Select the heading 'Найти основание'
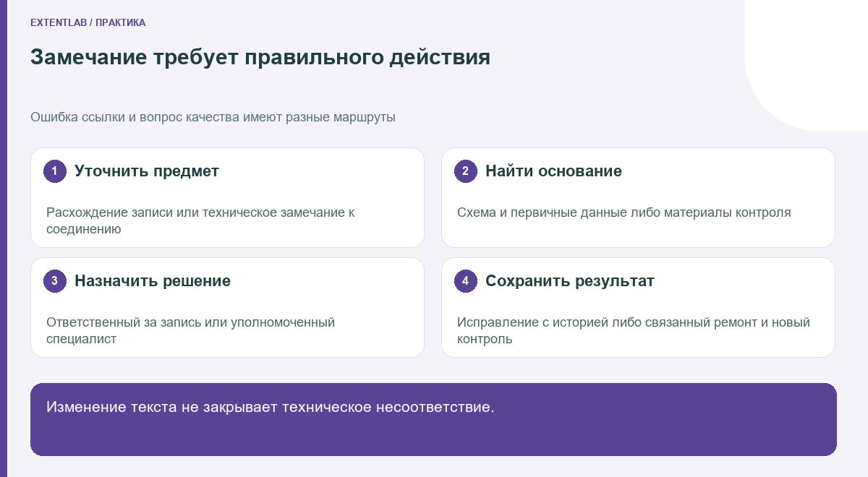Screen dimensions: 868x477 click(553, 171)
